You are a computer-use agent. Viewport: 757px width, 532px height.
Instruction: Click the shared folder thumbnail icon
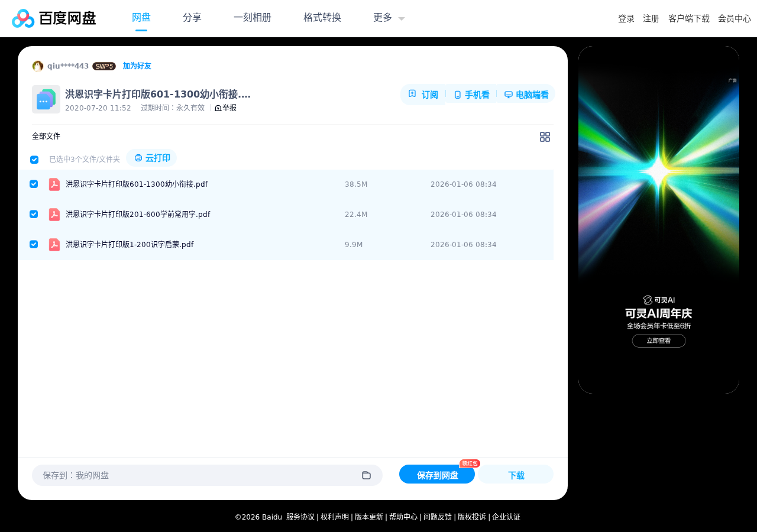coord(46,99)
